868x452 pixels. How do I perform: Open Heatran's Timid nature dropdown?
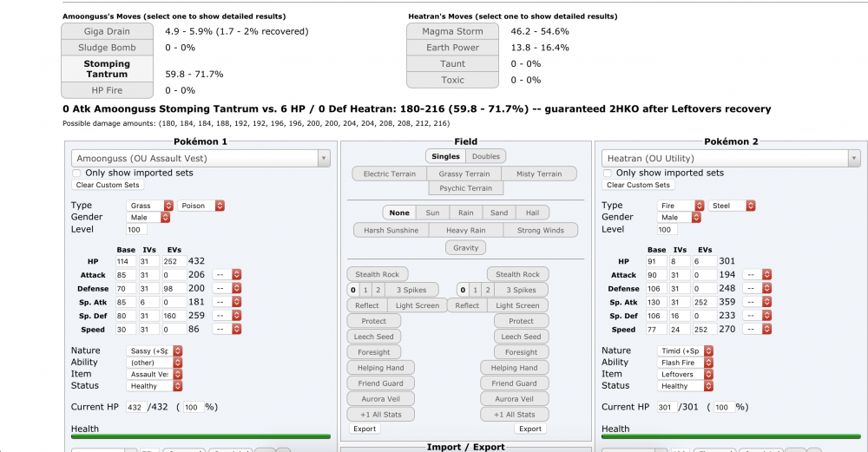686,350
